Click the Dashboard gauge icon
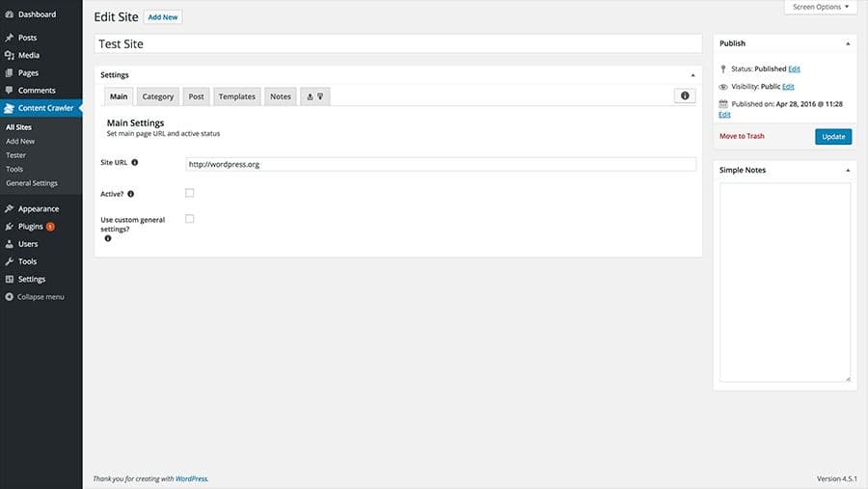Viewport: 868px width, 489px height. point(9,14)
